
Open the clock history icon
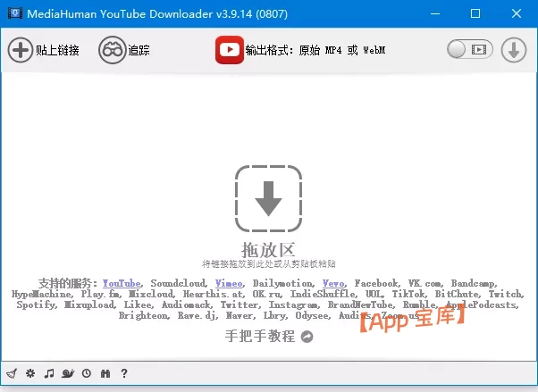click(87, 373)
